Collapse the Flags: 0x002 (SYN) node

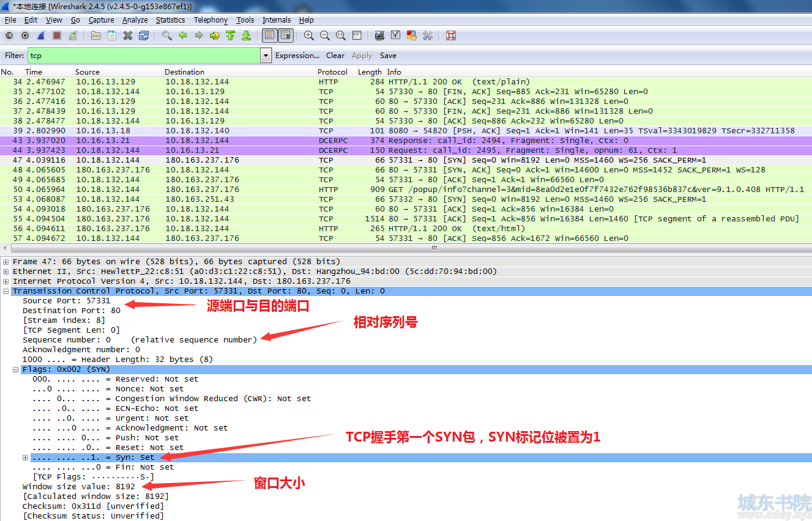(x=16, y=369)
